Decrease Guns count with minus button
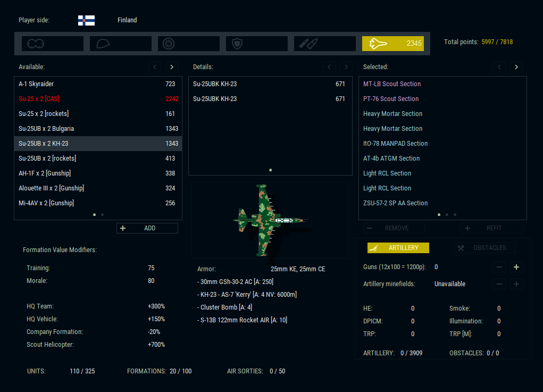Screen dimensions: 543x392 (x=499, y=267)
